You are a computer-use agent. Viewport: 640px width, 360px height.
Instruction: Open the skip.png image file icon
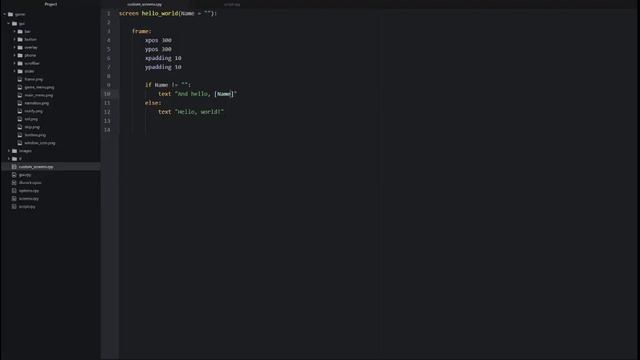(x=20, y=127)
